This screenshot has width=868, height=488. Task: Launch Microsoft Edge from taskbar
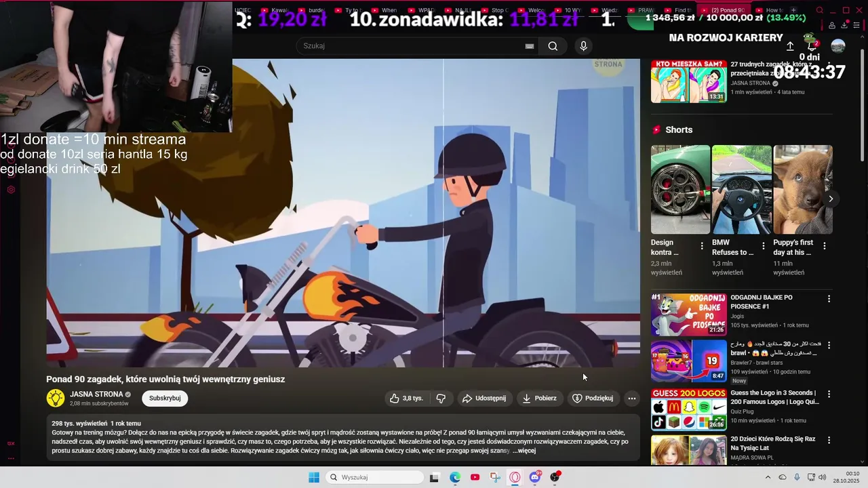(455, 477)
